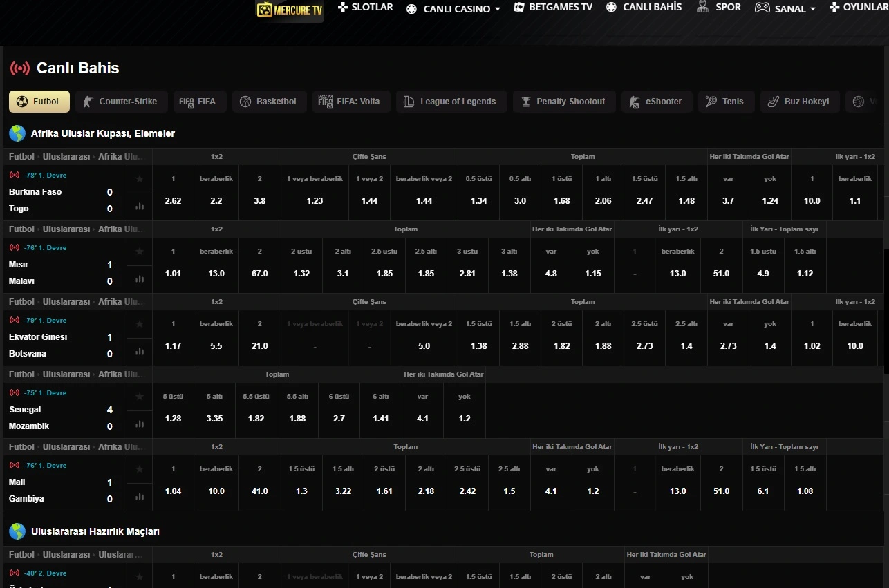The width and height of the screenshot is (889, 588).
Task: Click -75' 1. Devre time for Senegal
Action: click(45, 393)
